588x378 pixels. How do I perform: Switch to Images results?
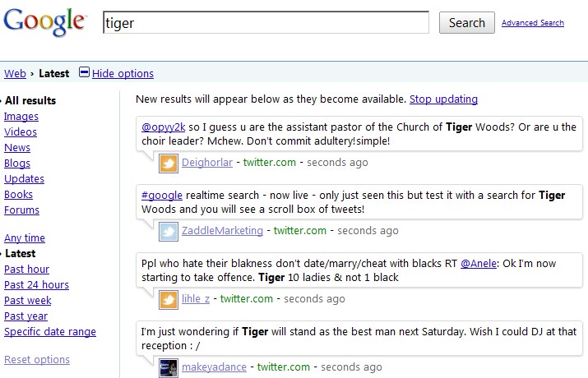pyautogui.click(x=21, y=117)
